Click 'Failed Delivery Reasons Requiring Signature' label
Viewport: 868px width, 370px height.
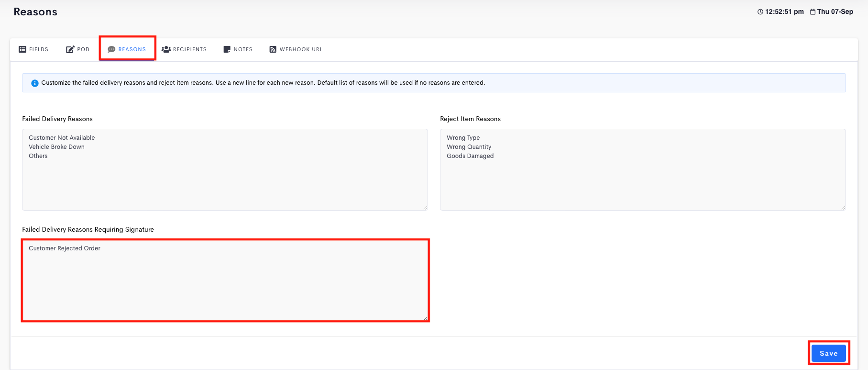(88, 230)
